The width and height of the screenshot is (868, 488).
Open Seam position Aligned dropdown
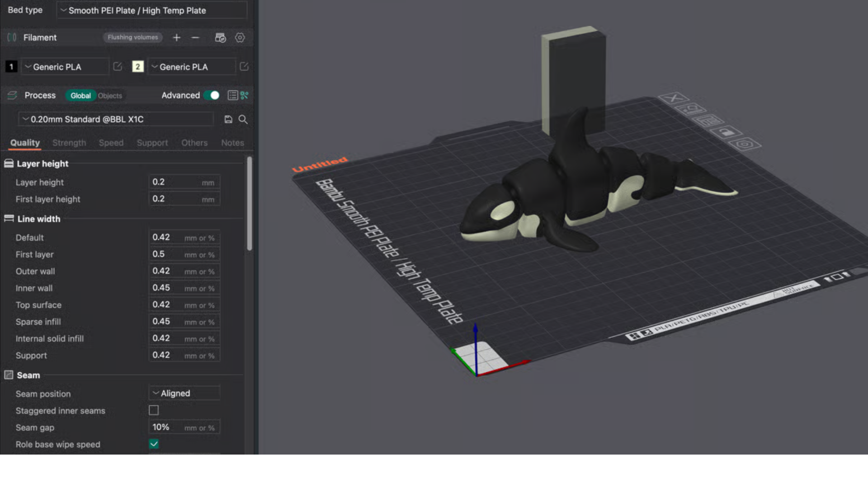[184, 393]
